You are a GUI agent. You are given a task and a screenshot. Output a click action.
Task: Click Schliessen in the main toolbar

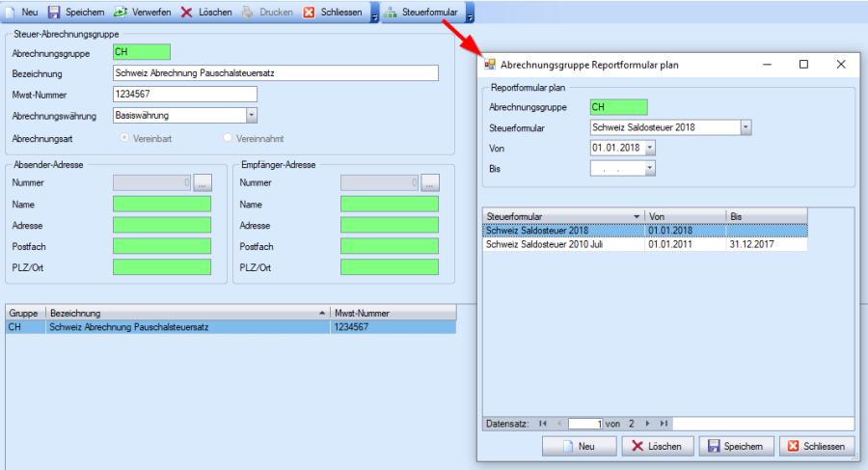[x=334, y=12]
